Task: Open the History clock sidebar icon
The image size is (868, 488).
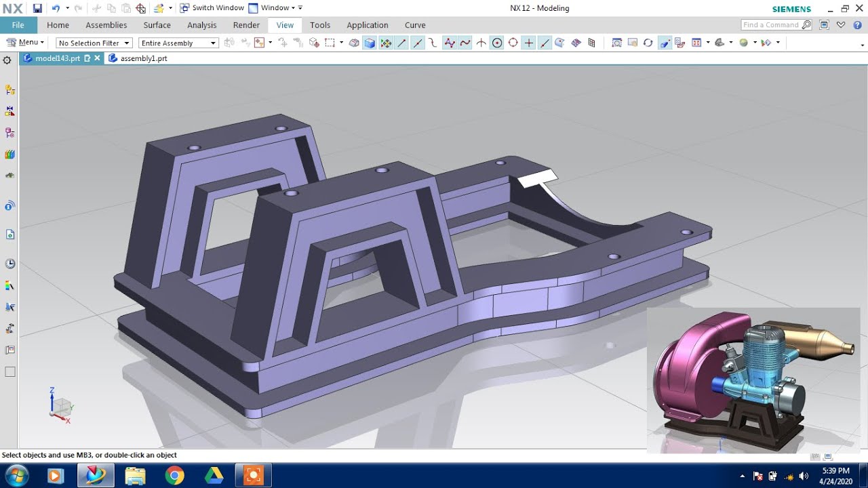Action: tap(9, 264)
